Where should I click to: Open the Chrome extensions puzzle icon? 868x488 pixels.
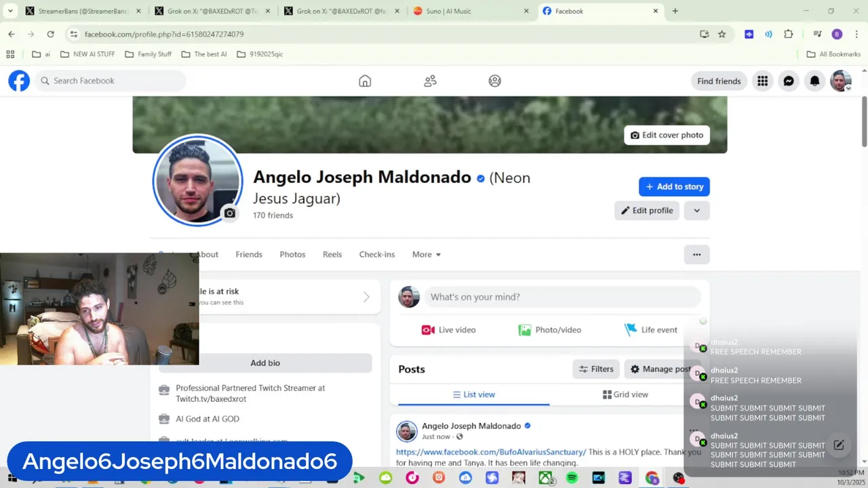click(x=788, y=34)
